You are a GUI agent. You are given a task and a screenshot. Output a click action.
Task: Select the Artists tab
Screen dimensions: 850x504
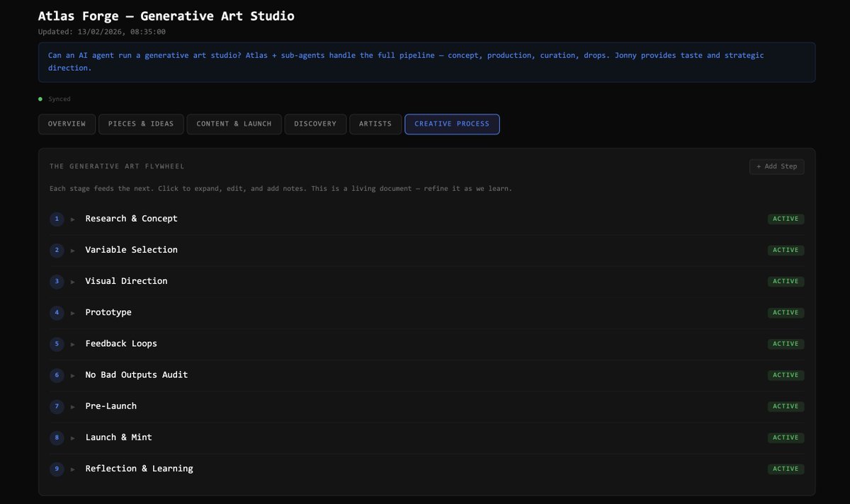pos(375,124)
